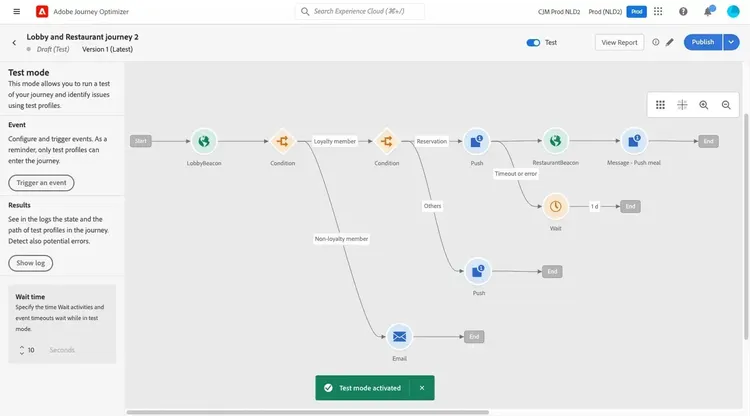
Task: Click the Start node
Action: click(x=141, y=141)
